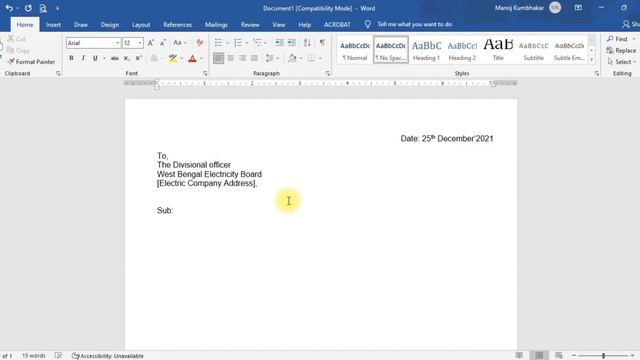
Task: Click the Sort icon
Action: [x=307, y=43]
